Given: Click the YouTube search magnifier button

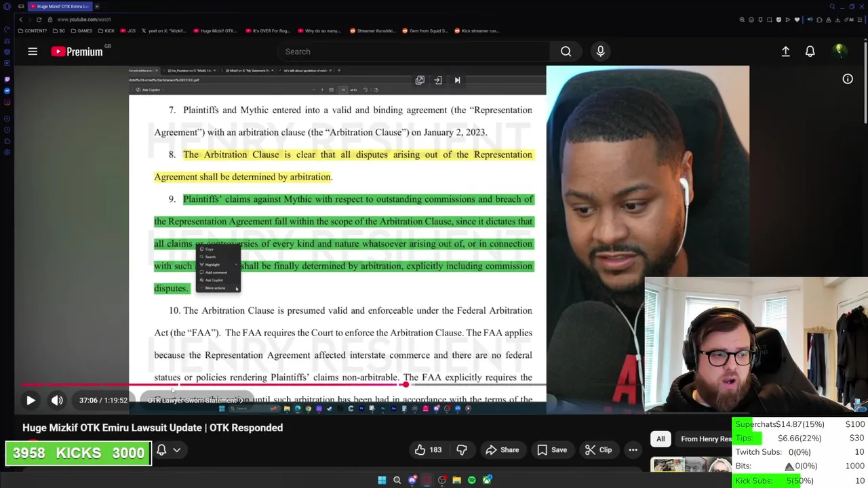Looking at the screenshot, I should tap(566, 52).
